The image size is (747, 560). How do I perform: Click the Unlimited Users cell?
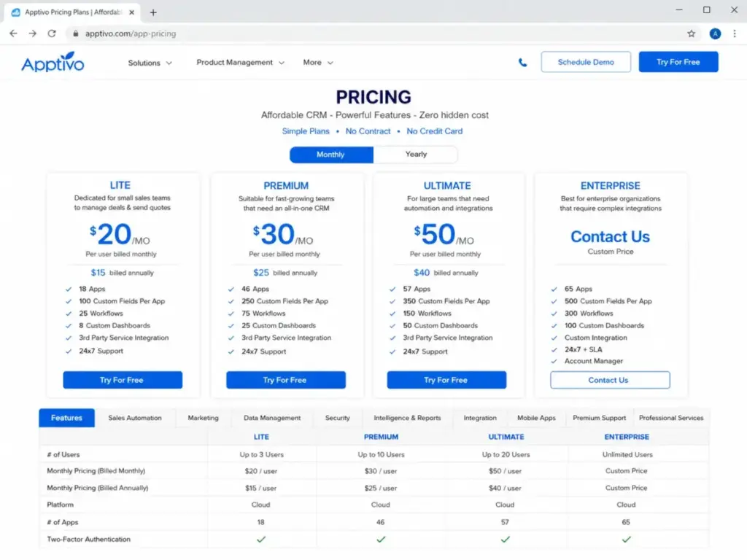pos(627,455)
